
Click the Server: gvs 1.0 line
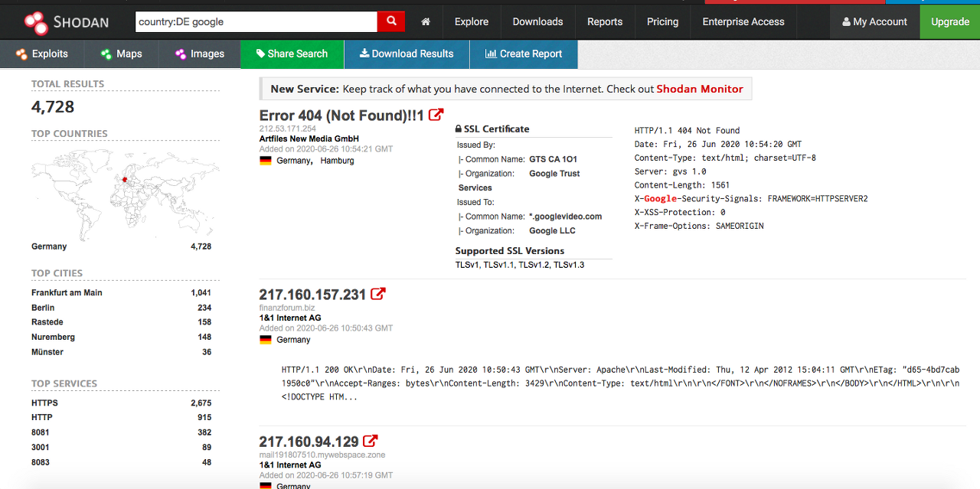point(671,171)
